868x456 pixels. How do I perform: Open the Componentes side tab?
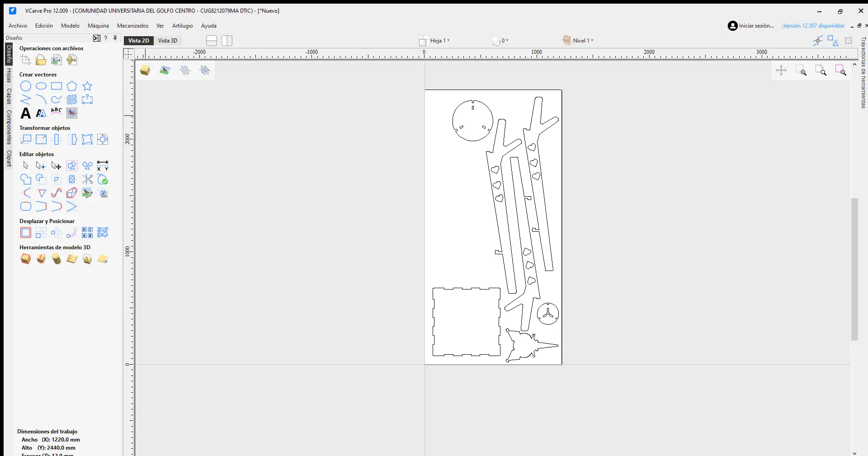point(9,127)
